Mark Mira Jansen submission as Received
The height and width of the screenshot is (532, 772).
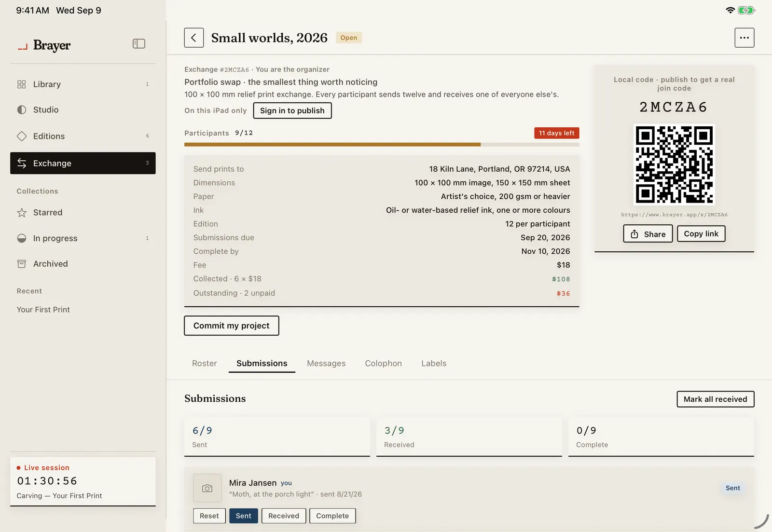coord(284,516)
